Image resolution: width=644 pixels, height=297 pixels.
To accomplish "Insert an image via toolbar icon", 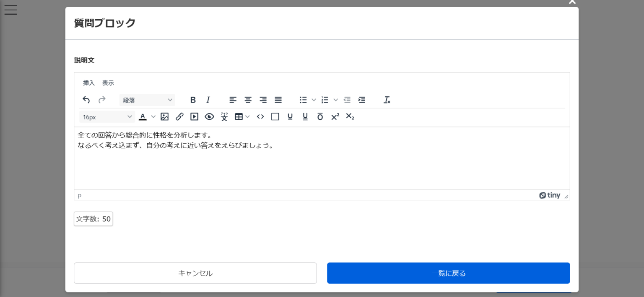I will click(x=164, y=117).
